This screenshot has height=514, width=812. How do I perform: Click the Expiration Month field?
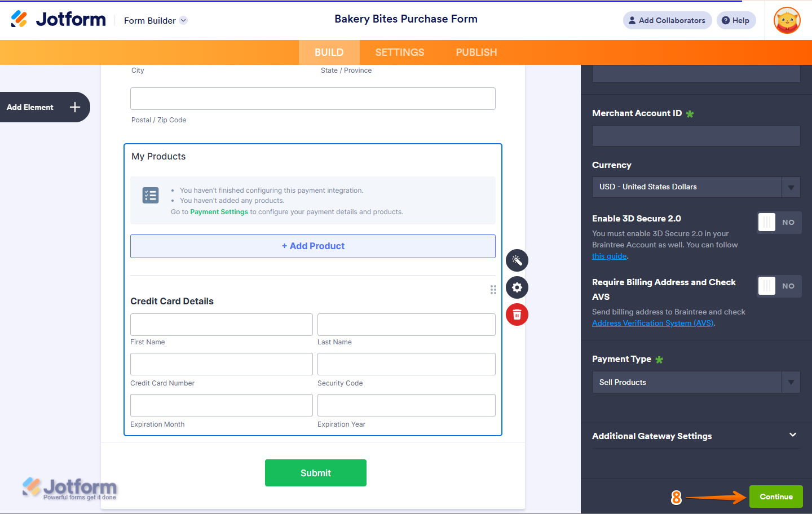[x=222, y=405]
